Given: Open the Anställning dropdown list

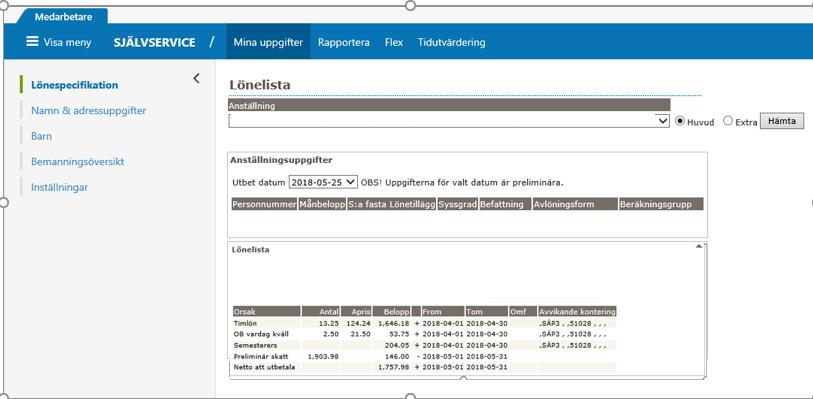Looking at the screenshot, I should [449, 121].
